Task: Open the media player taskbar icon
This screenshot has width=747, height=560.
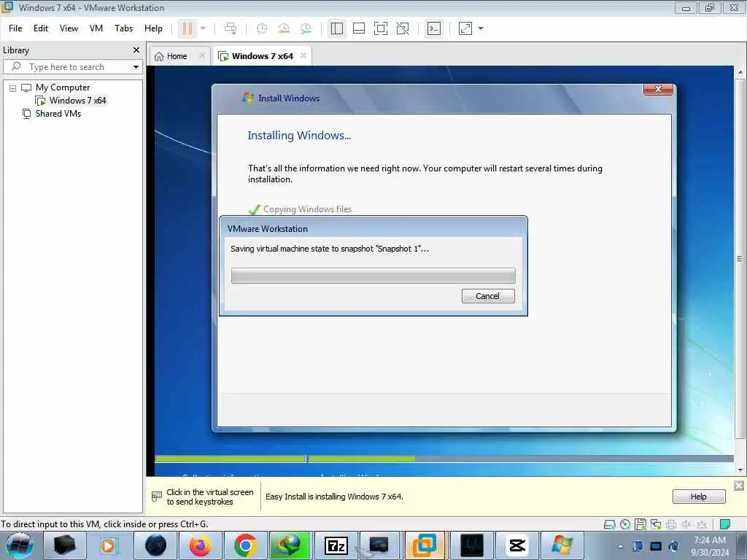Action: pos(109,545)
